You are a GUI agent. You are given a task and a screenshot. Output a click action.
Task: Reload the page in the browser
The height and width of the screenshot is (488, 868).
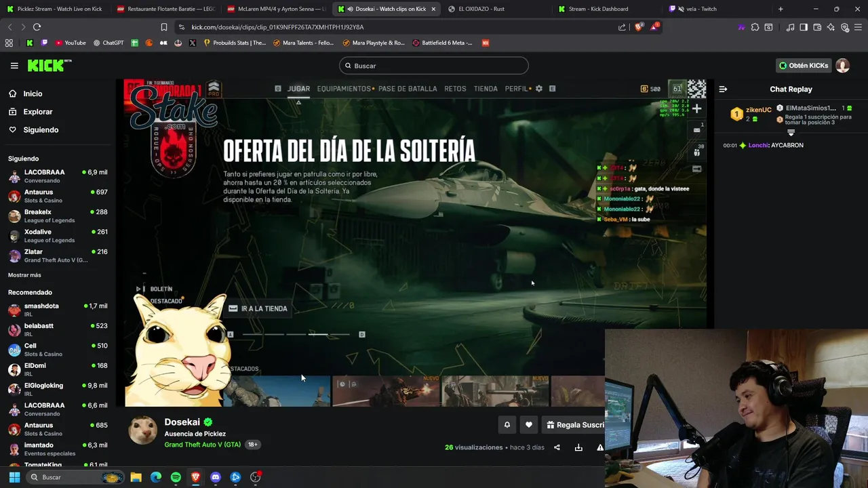coord(37,27)
